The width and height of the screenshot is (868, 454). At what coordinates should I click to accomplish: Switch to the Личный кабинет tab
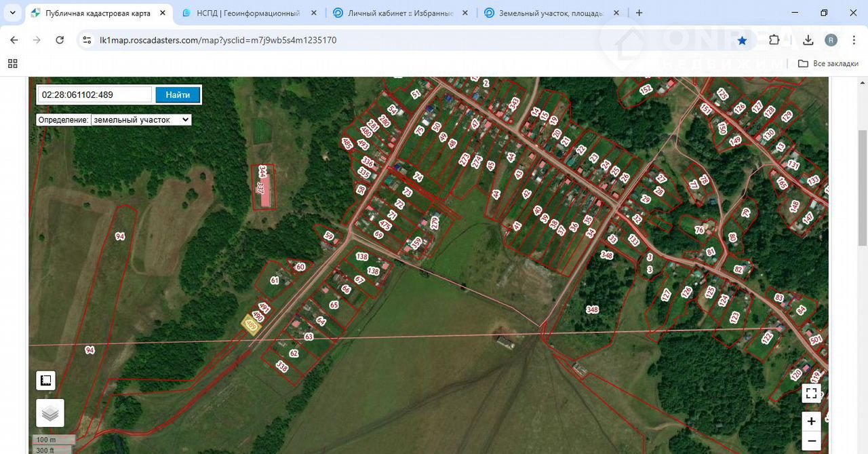click(400, 13)
